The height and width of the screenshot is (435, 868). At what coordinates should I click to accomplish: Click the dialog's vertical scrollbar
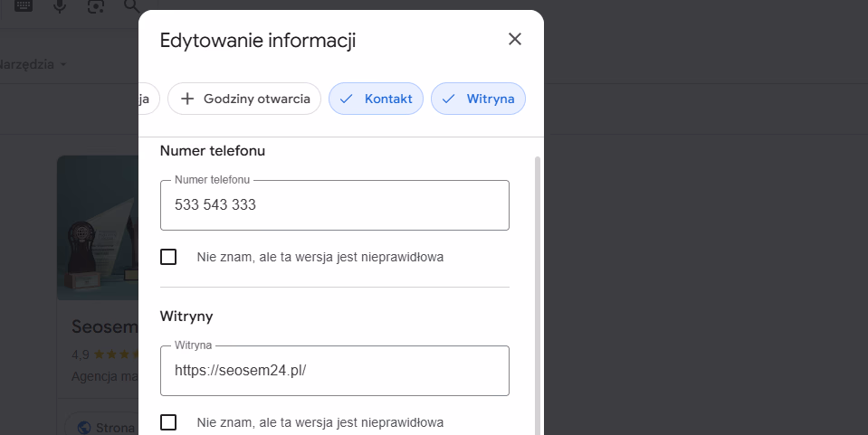(x=538, y=296)
